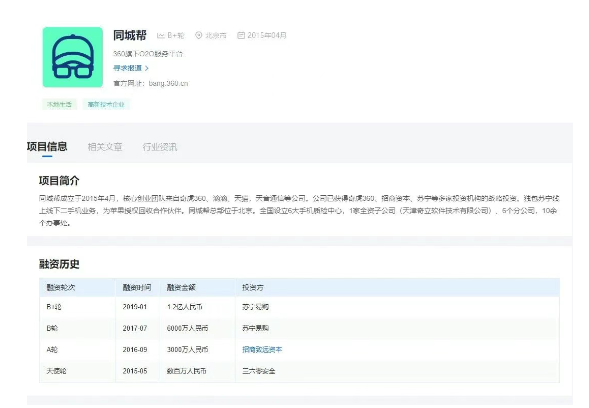Click the 融资时间 column header

click(x=137, y=287)
